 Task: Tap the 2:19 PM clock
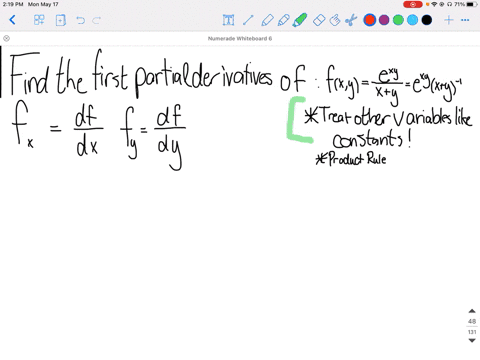[x=13, y=4]
